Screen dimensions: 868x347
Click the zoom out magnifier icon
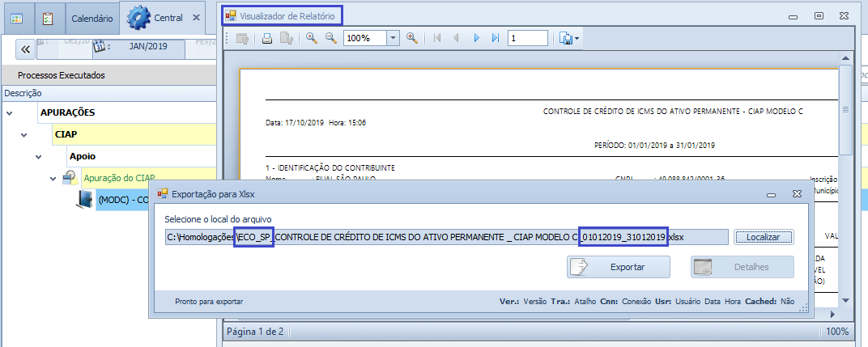click(x=330, y=38)
